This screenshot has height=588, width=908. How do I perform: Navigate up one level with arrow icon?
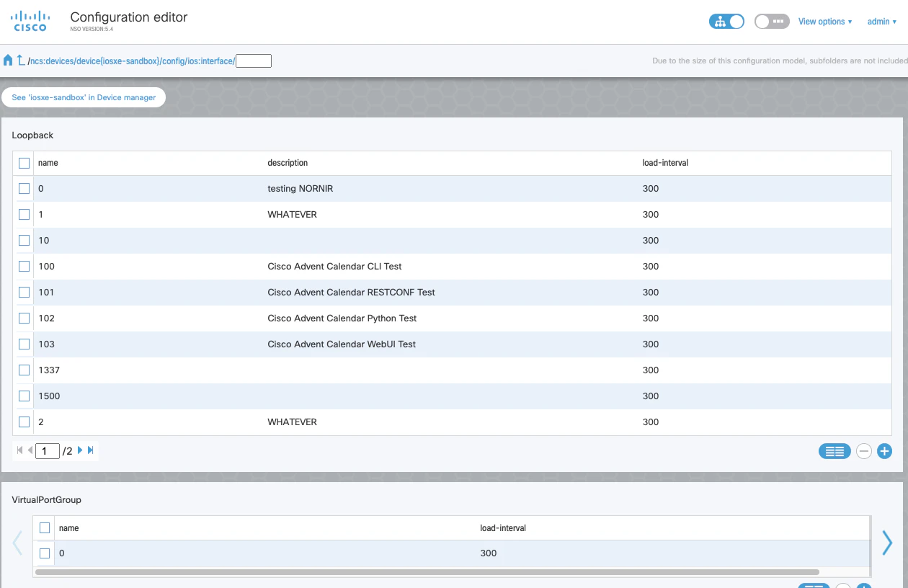[x=21, y=61]
